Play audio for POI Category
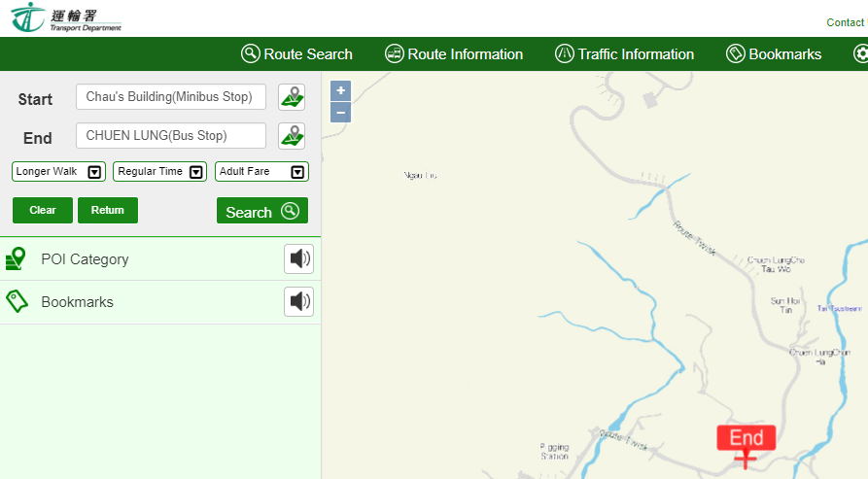868x479 pixels. [298, 259]
